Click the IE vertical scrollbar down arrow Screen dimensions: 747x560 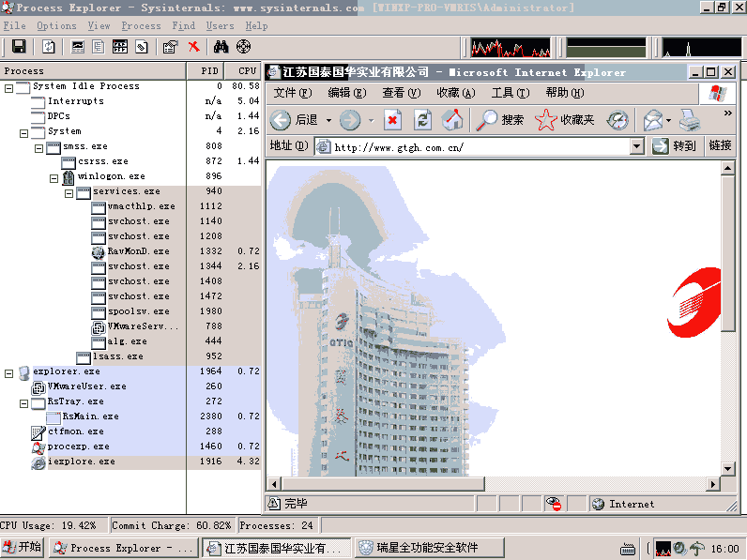tap(727, 484)
